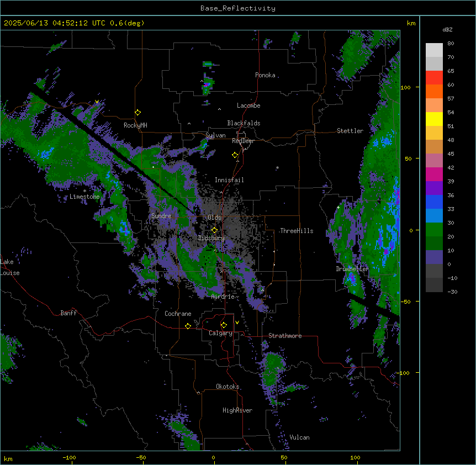Pick the magenta 39-42 dBZ legend swatch
Screen dimensions: 476x465
tap(434, 174)
